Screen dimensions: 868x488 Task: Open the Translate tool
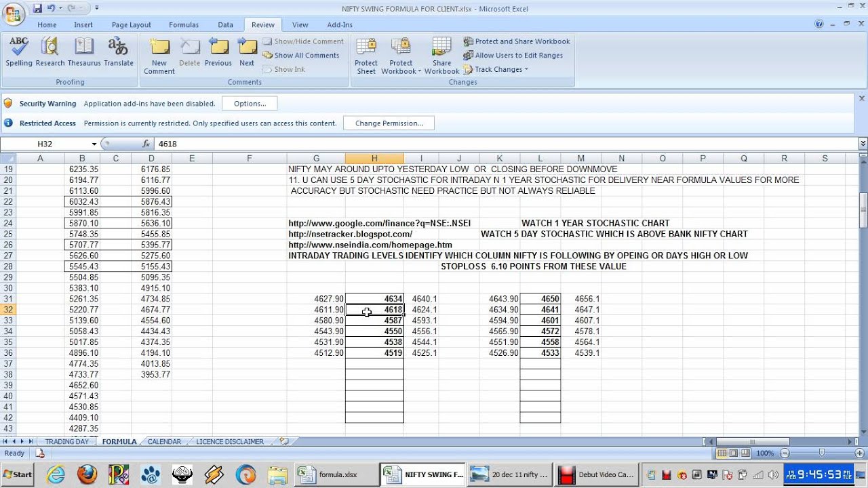tap(118, 53)
